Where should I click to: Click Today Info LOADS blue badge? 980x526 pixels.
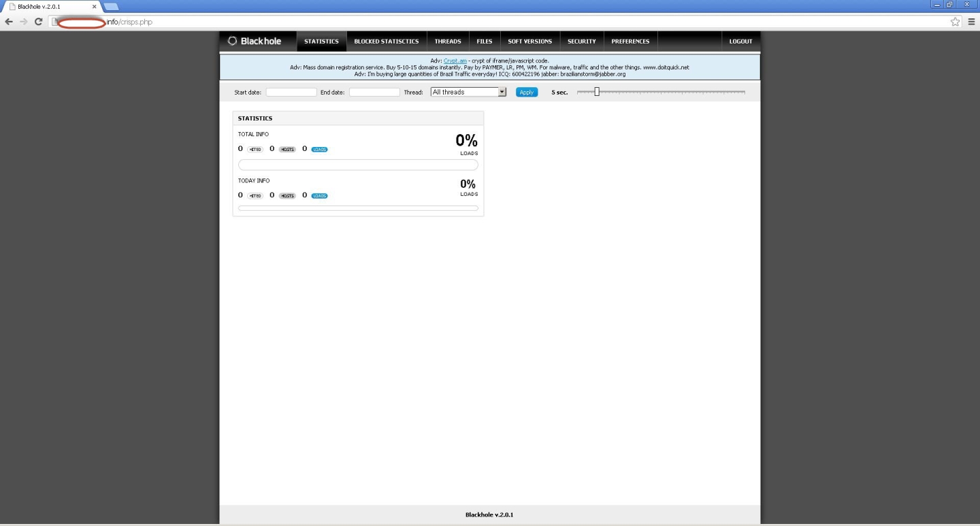click(319, 196)
